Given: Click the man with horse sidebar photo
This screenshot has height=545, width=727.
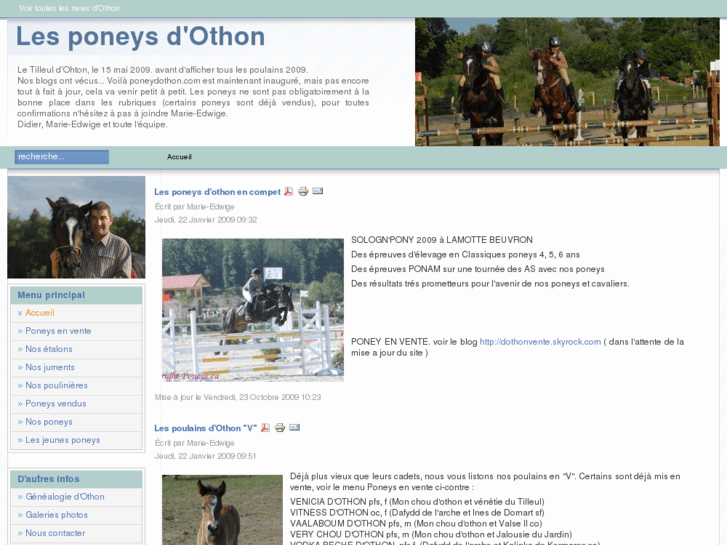Looking at the screenshot, I should pos(76,227).
